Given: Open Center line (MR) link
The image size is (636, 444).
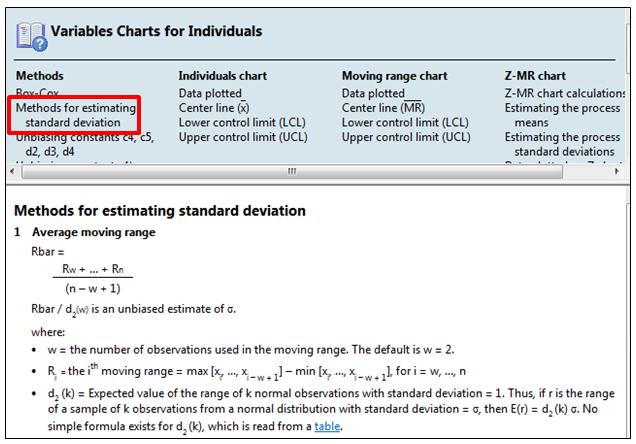Looking at the screenshot, I should pyautogui.click(x=383, y=108).
